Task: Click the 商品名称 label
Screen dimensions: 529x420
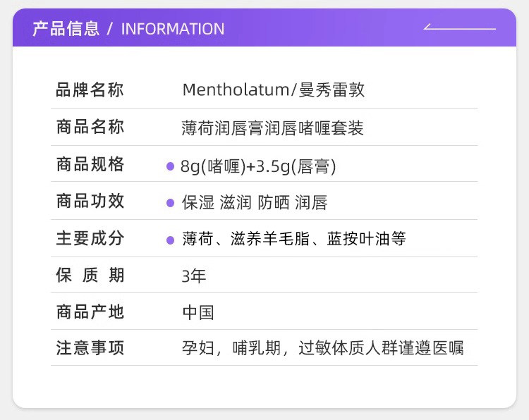Action: (x=90, y=128)
